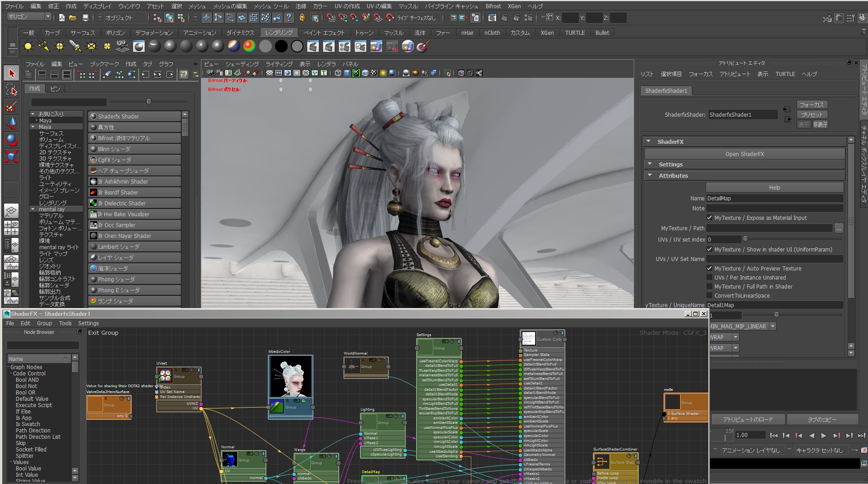Select the Blinn shader entry in create list
Viewport: 868px width, 484px height.
tap(134, 149)
